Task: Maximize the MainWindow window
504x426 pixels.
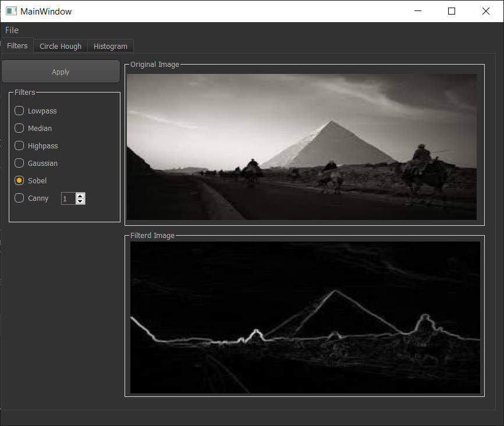Action: (x=452, y=11)
